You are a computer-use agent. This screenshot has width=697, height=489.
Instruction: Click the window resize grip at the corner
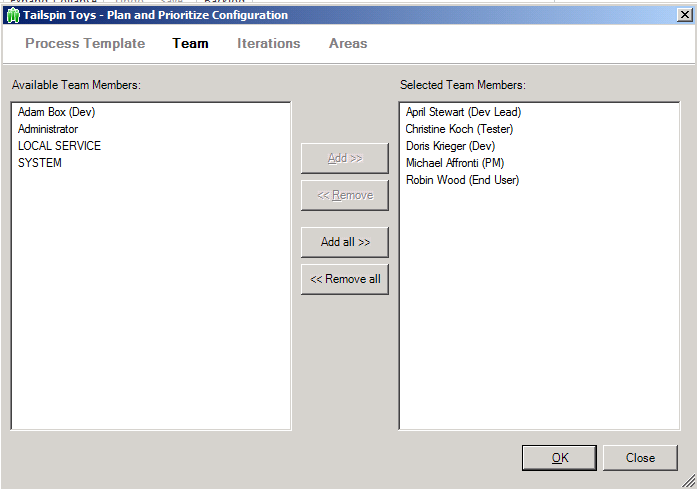click(x=689, y=481)
